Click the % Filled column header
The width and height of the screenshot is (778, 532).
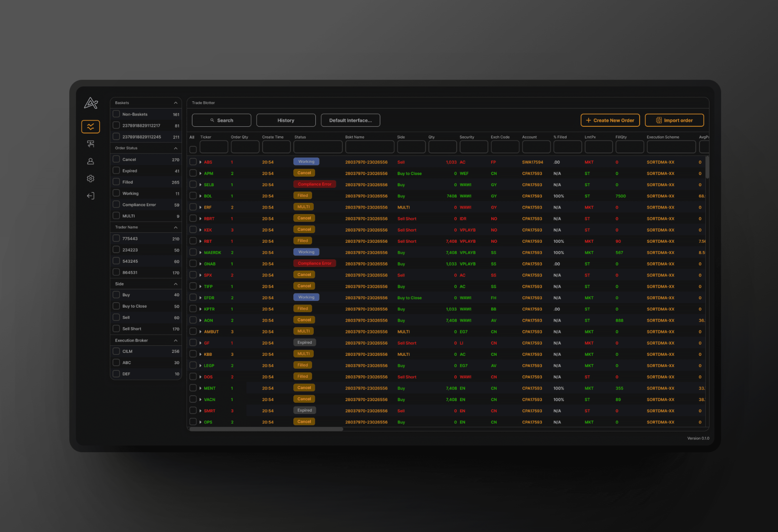point(560,137)
